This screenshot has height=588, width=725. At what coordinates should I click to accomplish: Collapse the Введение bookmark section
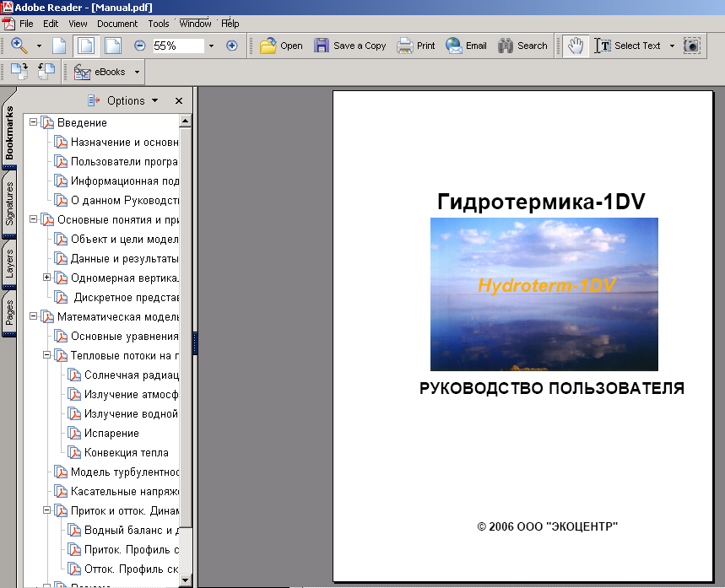(34, 122)
